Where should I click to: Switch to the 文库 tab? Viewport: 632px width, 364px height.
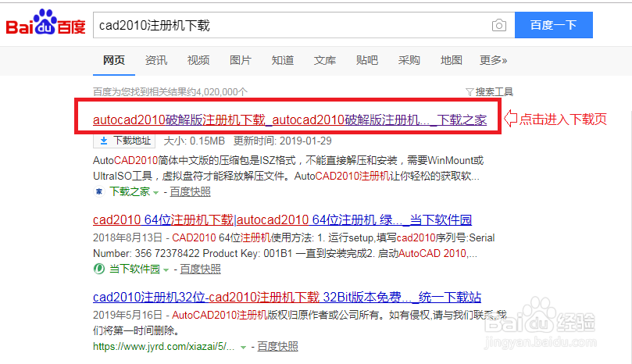pos(325,60)
